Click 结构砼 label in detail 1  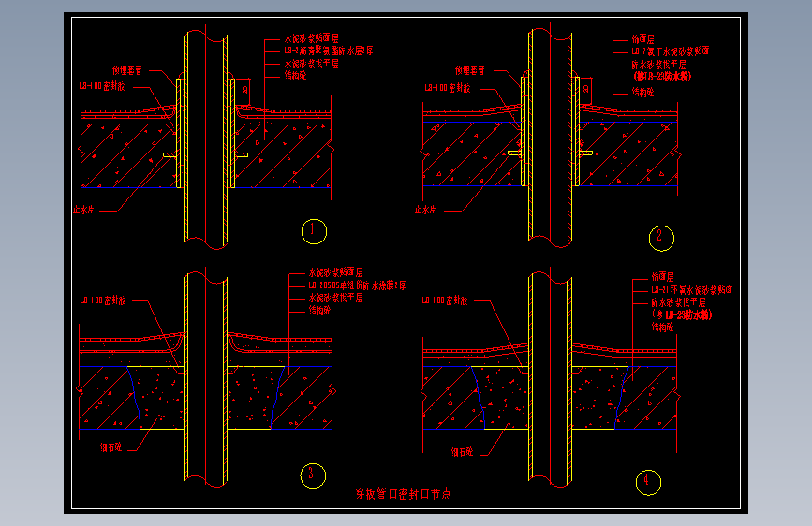pyautogui.click(x=295, y=76)
